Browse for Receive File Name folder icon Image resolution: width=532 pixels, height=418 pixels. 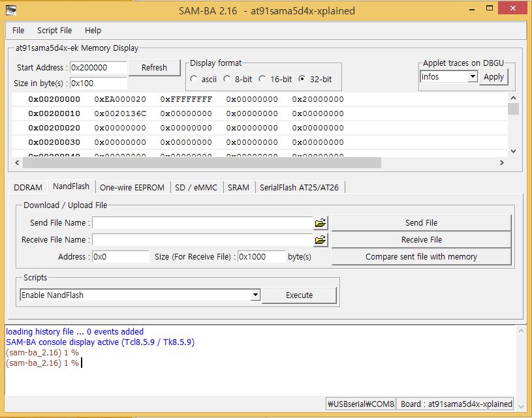point(320,240)
